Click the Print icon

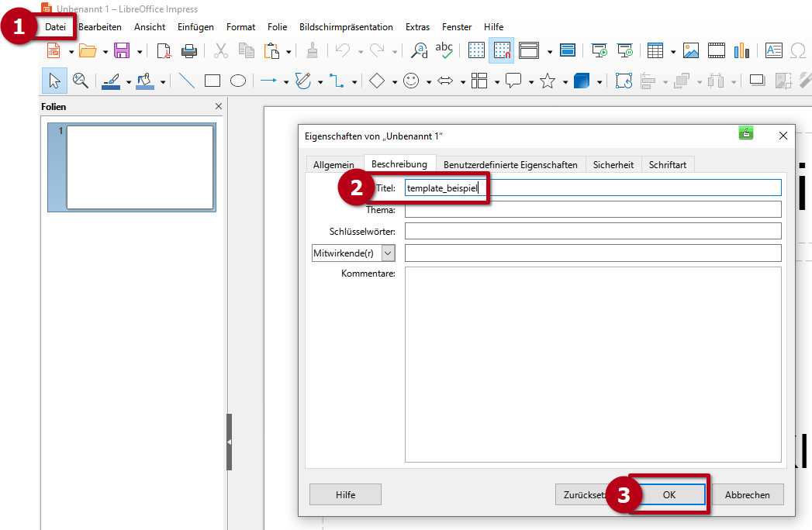click(x=189, y=50)
